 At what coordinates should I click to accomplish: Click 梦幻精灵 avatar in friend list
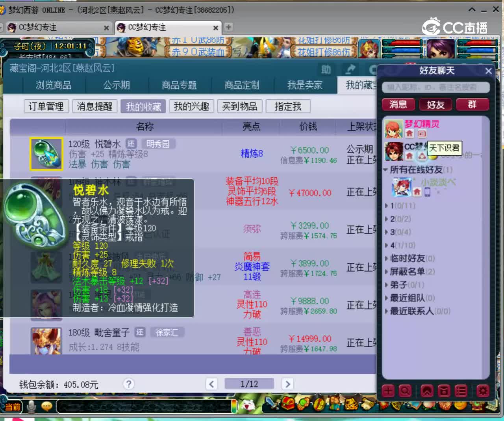coord(394,128)
